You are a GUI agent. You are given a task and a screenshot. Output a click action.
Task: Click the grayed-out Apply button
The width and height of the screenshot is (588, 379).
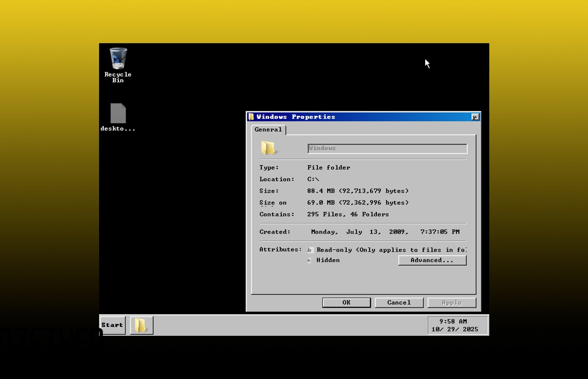pyautogui.click(x=451, y=302)
